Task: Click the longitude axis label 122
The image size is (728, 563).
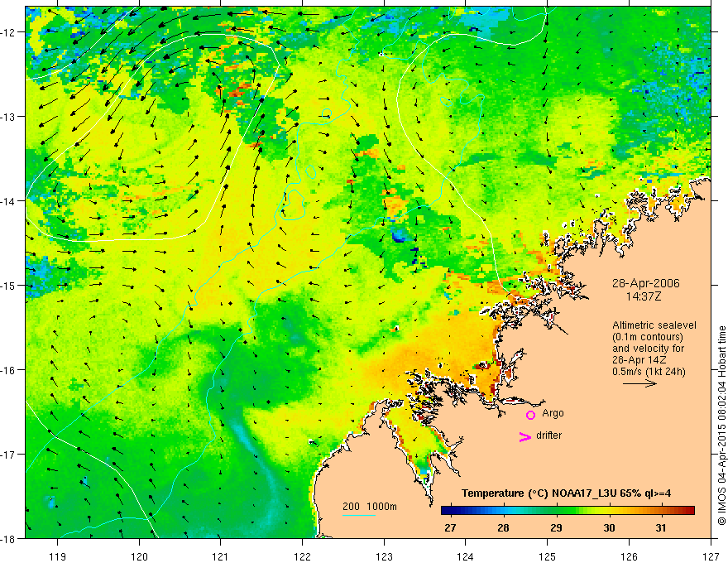Action: click(x=302, y=556)
